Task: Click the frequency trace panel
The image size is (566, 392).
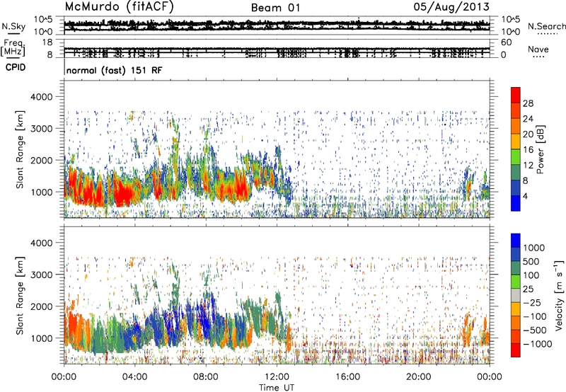Action: click(277, 48)
